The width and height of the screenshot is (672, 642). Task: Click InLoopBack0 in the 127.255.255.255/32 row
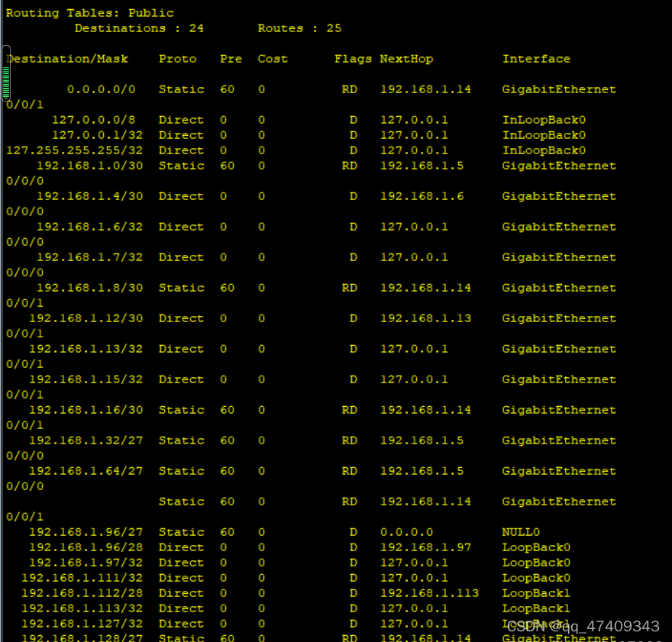(x=544, y=150)
